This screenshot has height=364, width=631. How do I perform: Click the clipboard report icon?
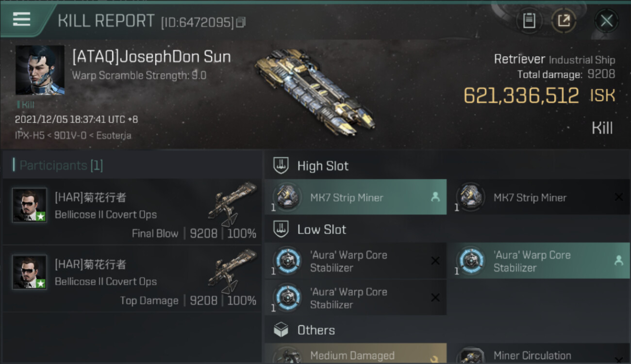[x=529, y=21]
